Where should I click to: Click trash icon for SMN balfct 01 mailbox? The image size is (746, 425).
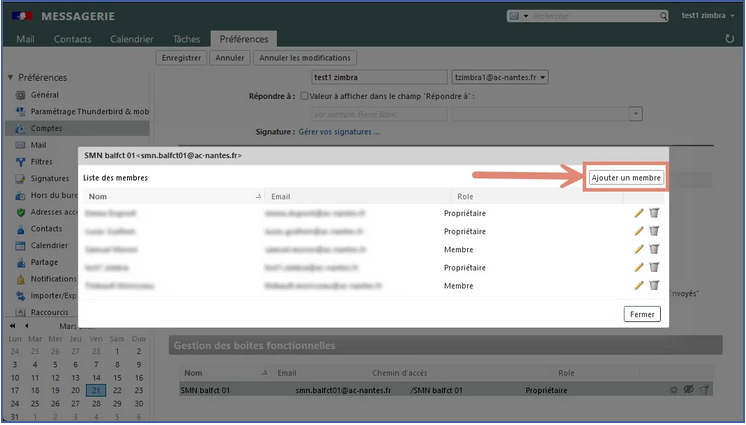pos(703,390)
